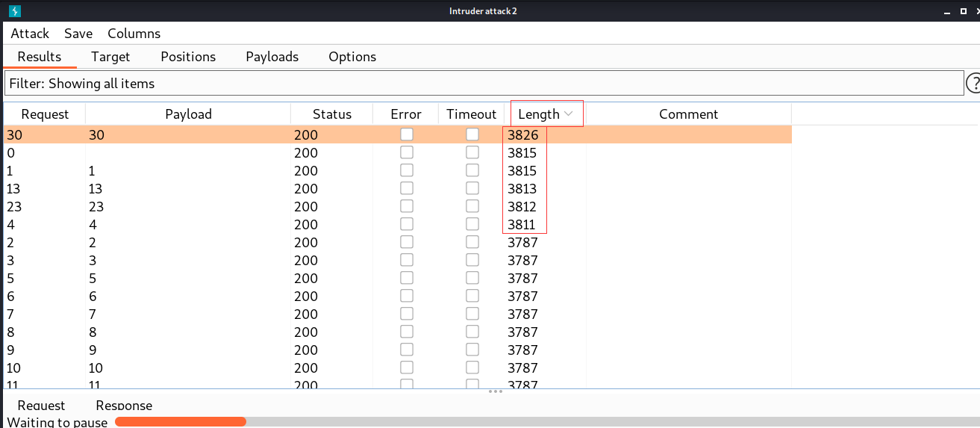The image size is (980, 428).
Task: Tick the Timeout checkbox for request 10
Action: pos(472,367)
